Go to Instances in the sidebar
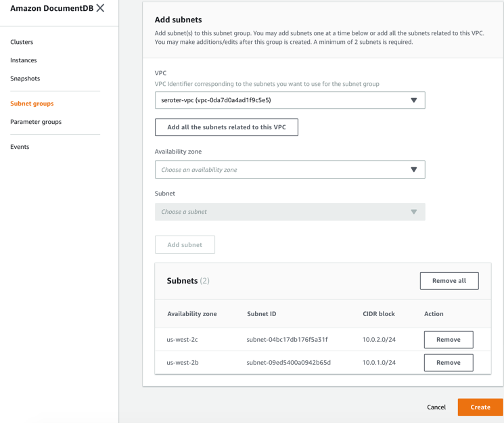 24,60
